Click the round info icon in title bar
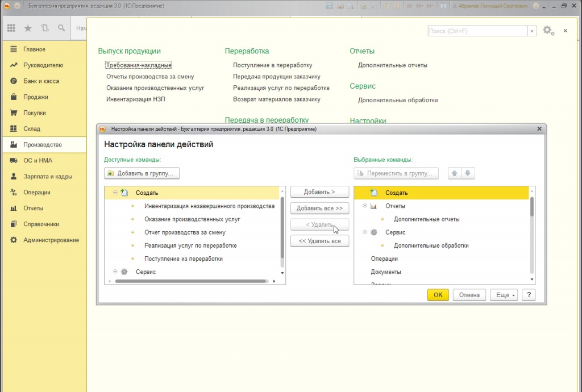 (535, 6)
